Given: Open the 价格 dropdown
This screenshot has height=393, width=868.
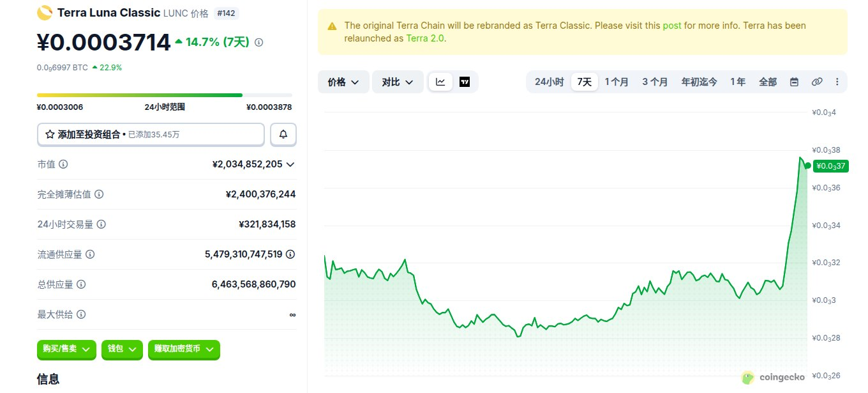Looking at the screenshot, I should coord(343,82).
